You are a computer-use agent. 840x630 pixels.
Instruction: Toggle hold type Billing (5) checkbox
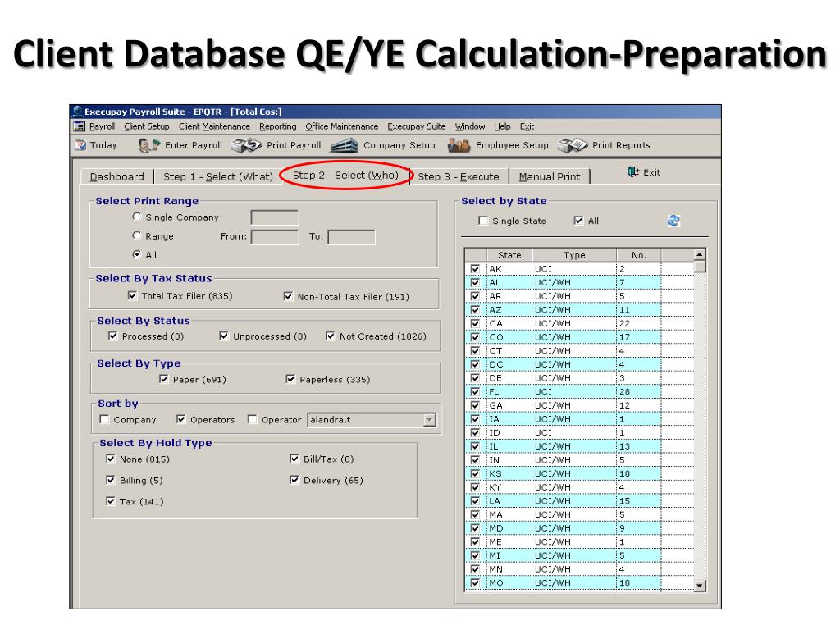pyautogui.click(x=111, y=480)
